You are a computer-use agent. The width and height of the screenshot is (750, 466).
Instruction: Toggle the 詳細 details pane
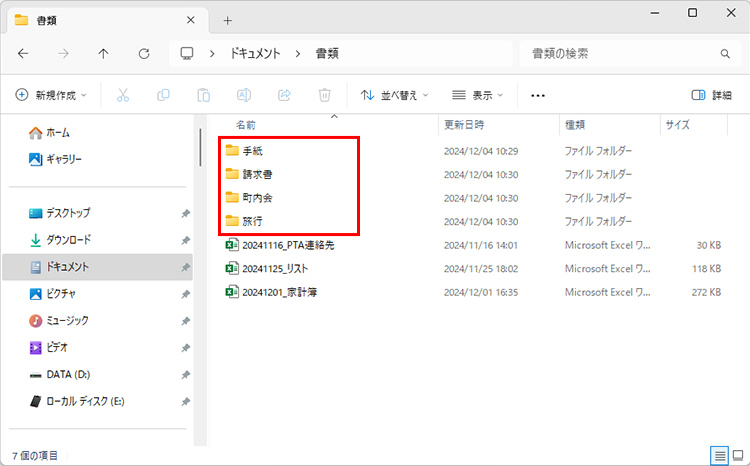tap(711, 95)
